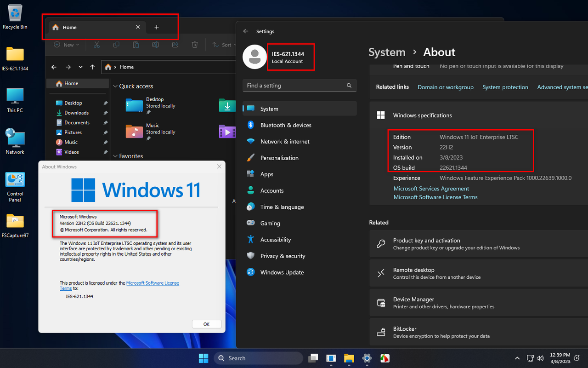Open the System protection link

tap(505, 87)
